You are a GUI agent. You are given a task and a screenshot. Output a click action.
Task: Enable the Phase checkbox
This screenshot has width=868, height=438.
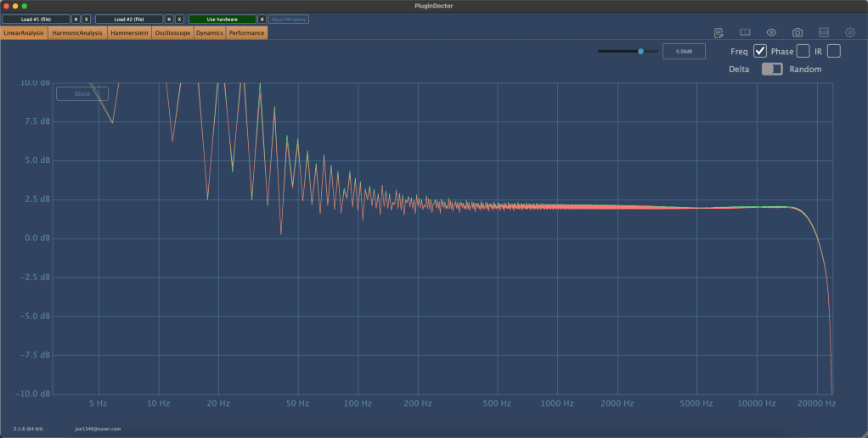tap(803, 52)
